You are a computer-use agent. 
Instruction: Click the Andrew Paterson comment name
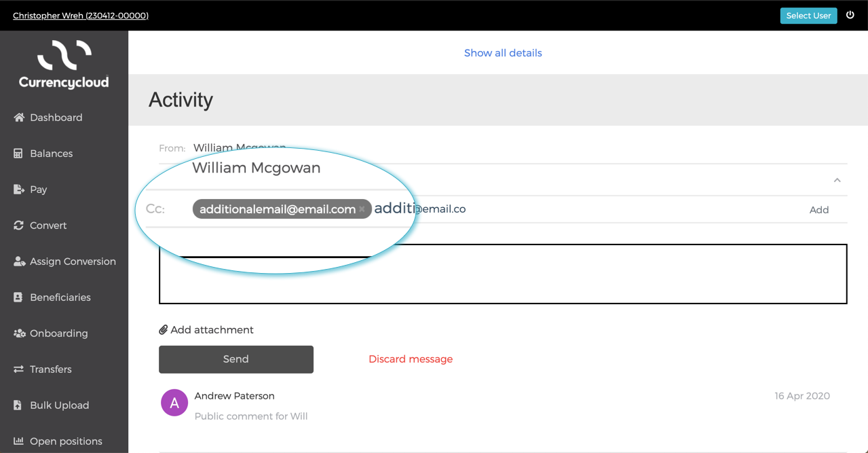234,396
